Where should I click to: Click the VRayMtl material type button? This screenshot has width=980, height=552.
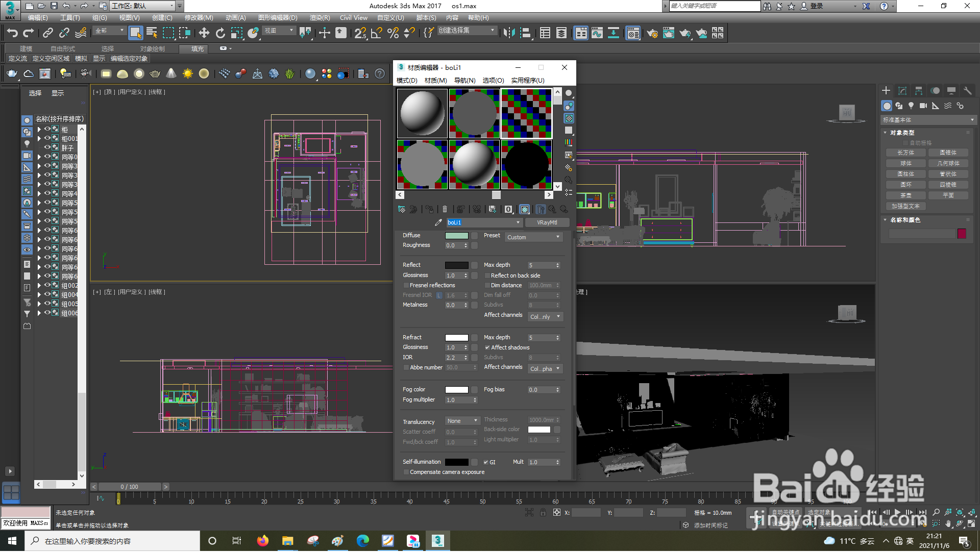(547, 223)
